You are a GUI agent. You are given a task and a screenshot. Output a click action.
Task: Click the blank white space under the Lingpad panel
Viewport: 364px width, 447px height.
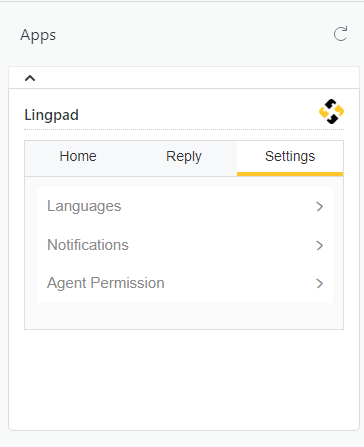coord(184,380)
